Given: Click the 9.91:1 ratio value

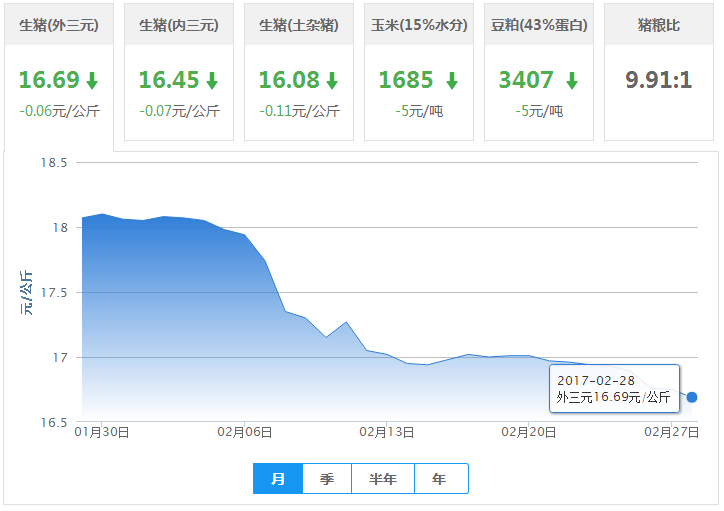Looking at the screenshot, I should [659, 80].
